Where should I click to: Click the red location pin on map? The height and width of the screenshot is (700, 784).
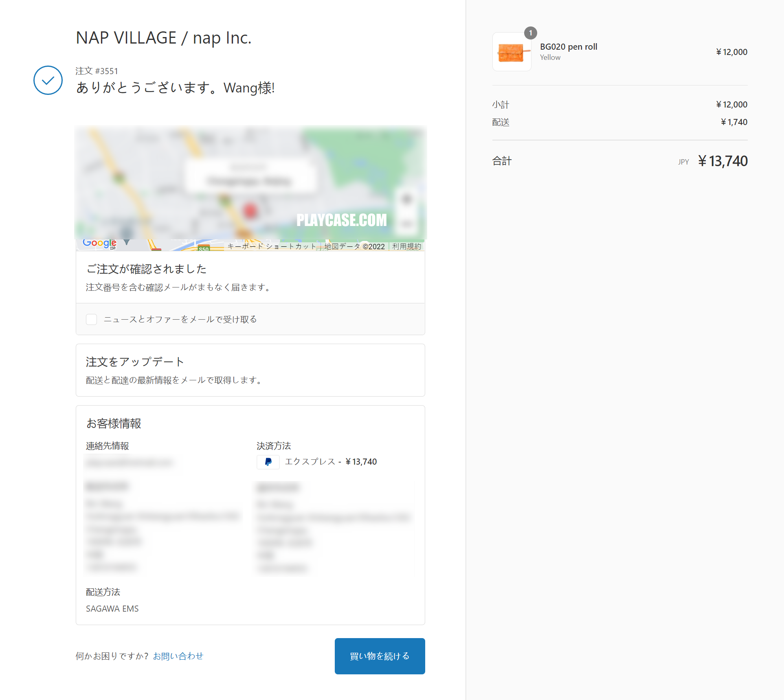(250, 211)
